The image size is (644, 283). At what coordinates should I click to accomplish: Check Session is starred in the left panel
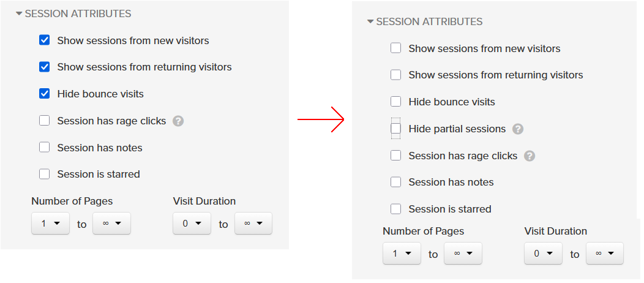(45, 174)
